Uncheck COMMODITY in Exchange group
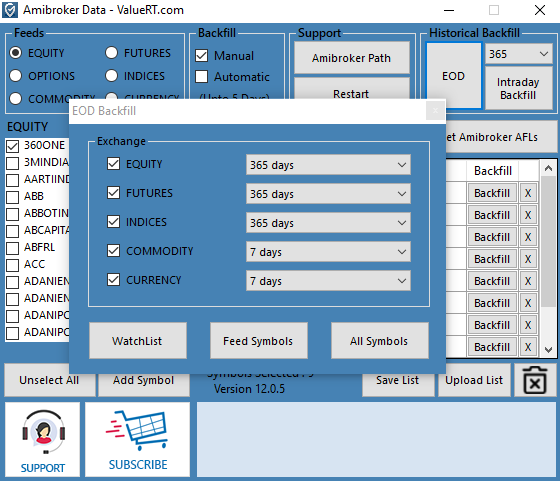The height and width of the screenshot is (481, 560). 114,250
